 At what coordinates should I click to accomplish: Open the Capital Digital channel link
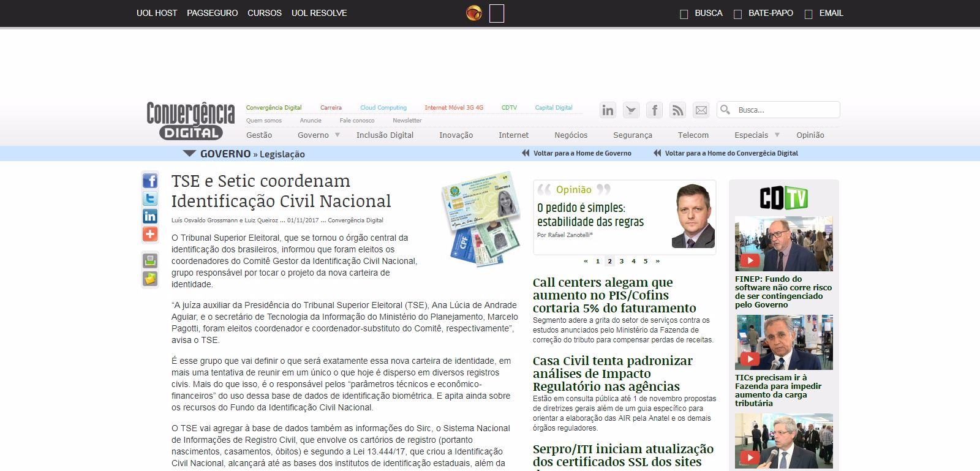tap(554, 108)
